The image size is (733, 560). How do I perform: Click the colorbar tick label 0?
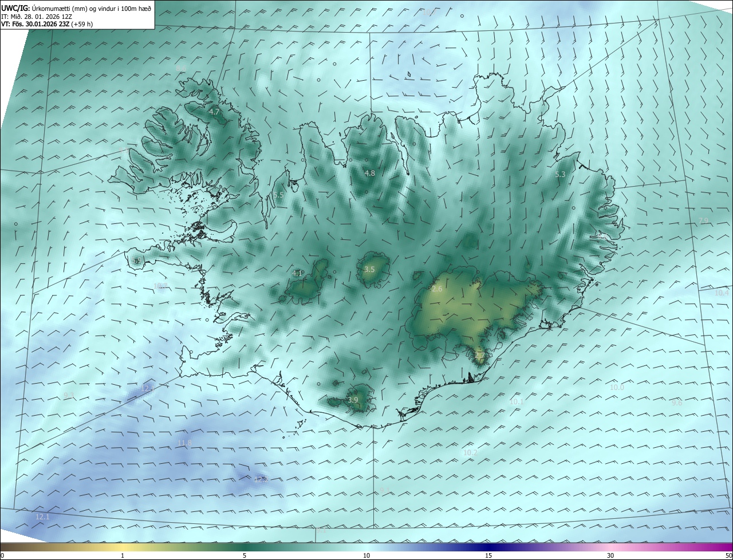pyautogui.click(x=2, y=555)
